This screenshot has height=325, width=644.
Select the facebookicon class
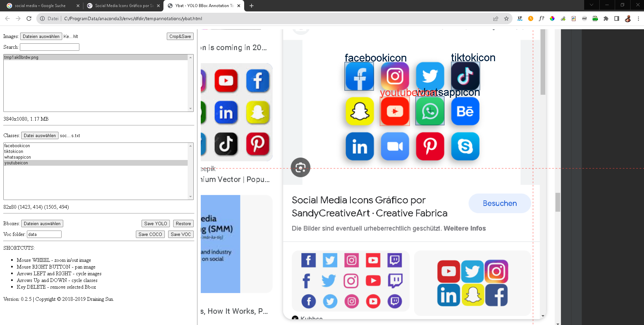click(96, 146)
